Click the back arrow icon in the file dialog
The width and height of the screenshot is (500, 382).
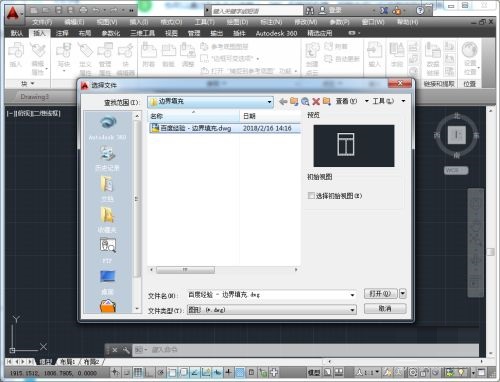(283, 101)
